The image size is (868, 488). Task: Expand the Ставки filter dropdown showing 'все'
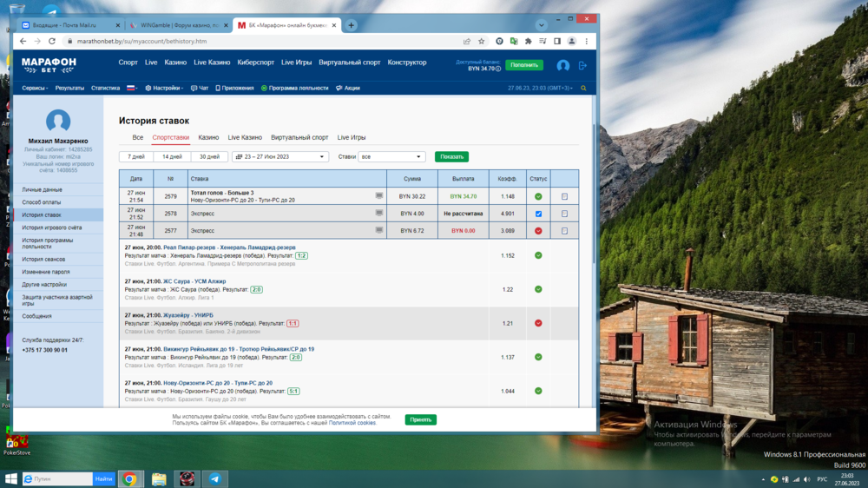click(x=391, y=157)
